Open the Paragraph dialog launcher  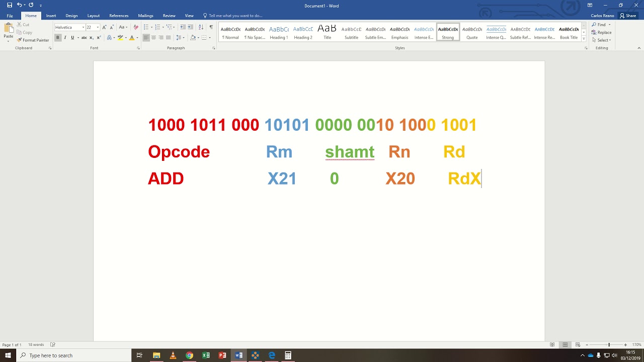coord(214,48)
